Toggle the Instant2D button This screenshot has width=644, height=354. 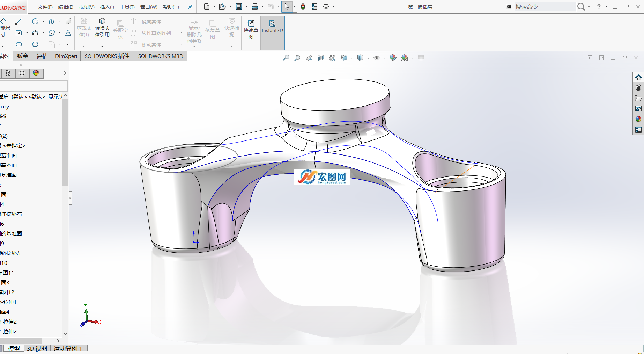tap(272, 33)
